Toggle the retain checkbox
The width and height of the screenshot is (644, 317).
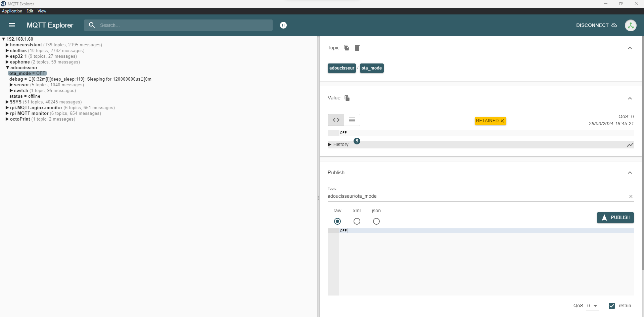click(612, 306)
